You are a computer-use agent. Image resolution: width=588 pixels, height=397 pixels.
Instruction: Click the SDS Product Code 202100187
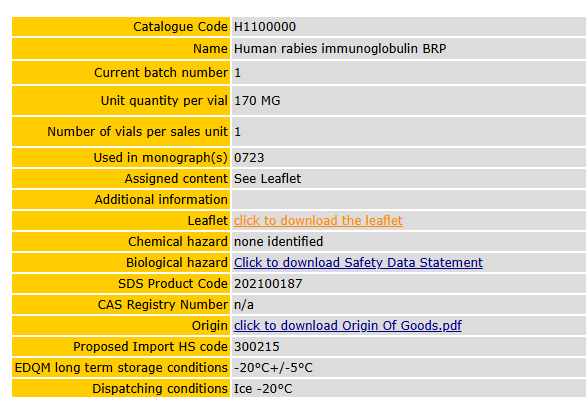pyautogui.click(x=268, y=283)
